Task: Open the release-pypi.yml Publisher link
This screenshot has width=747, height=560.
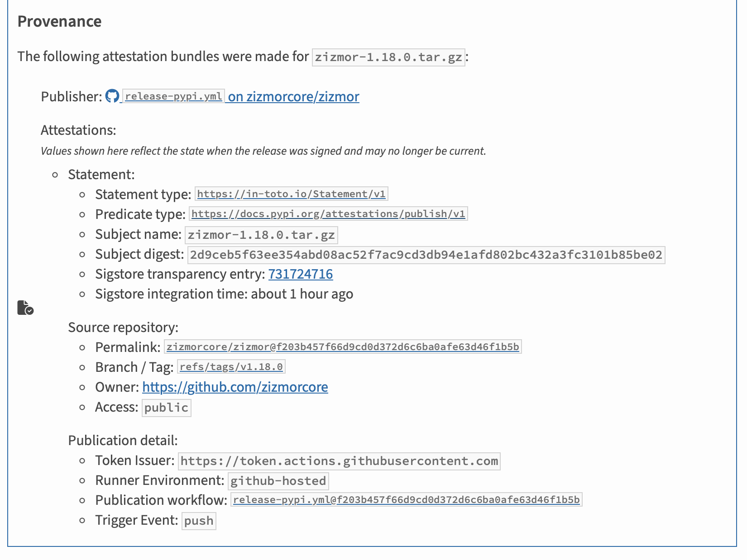Action: [173, 96]
